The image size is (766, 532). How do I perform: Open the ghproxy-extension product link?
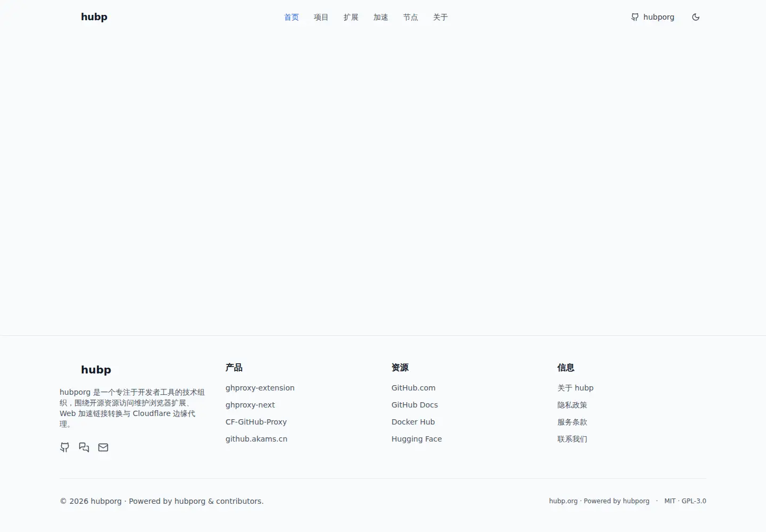click(260, 388)
